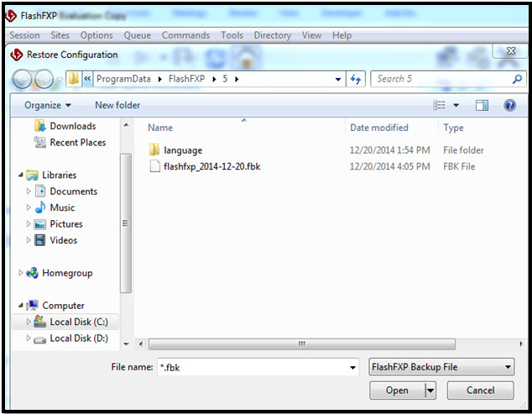Screen dimensions: 532x414
Task: Open the Queue menu
Action: coord(137,35)
